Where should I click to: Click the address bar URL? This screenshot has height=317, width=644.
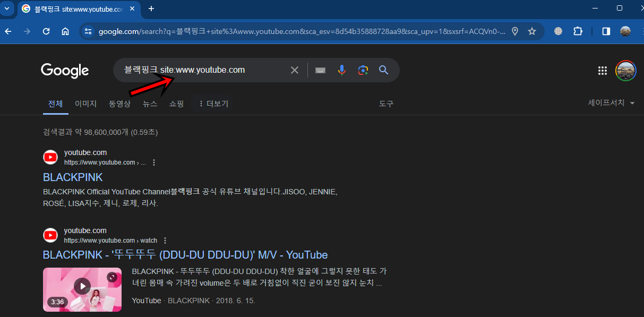pos(302,31)
